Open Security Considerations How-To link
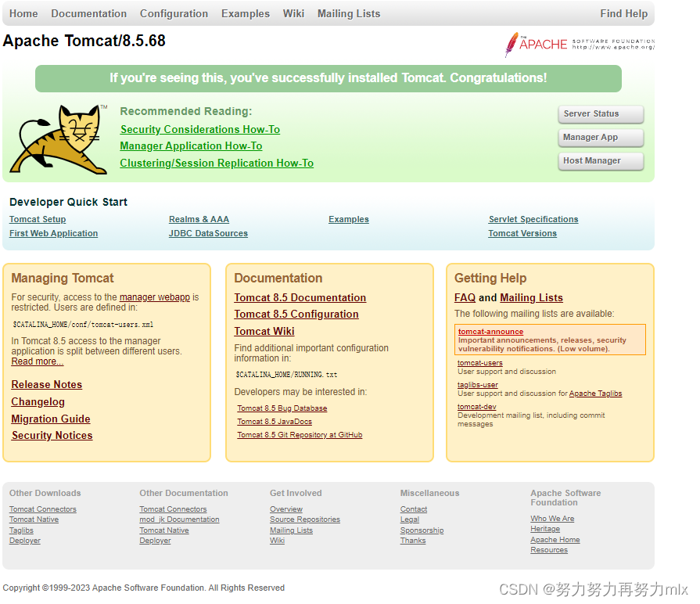This screenshot has height=604, width=700. click(200, 129)
